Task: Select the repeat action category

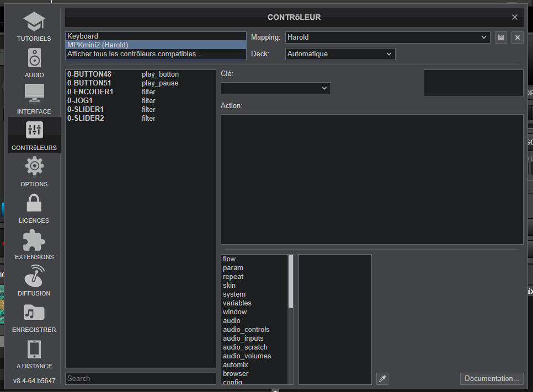Action: pos(254,277)
